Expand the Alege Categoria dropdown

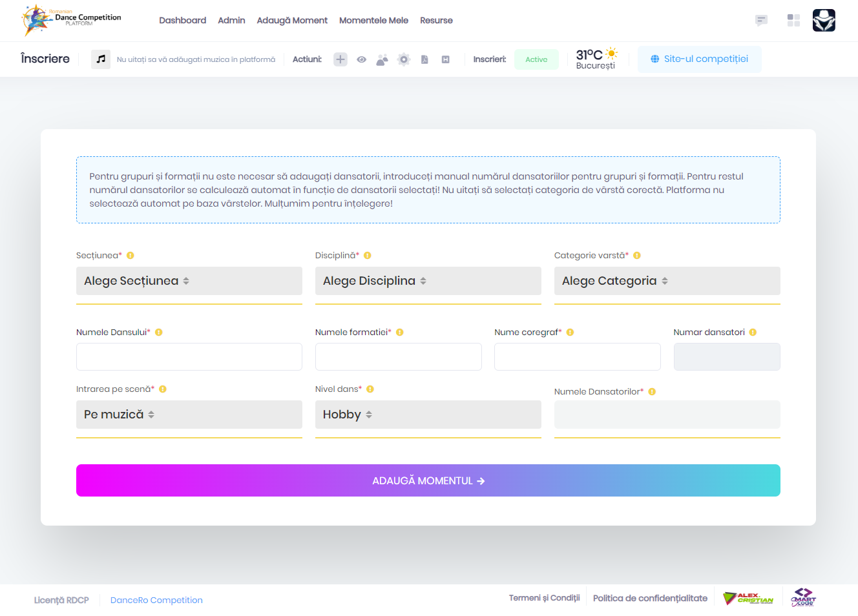pos(667,281)
